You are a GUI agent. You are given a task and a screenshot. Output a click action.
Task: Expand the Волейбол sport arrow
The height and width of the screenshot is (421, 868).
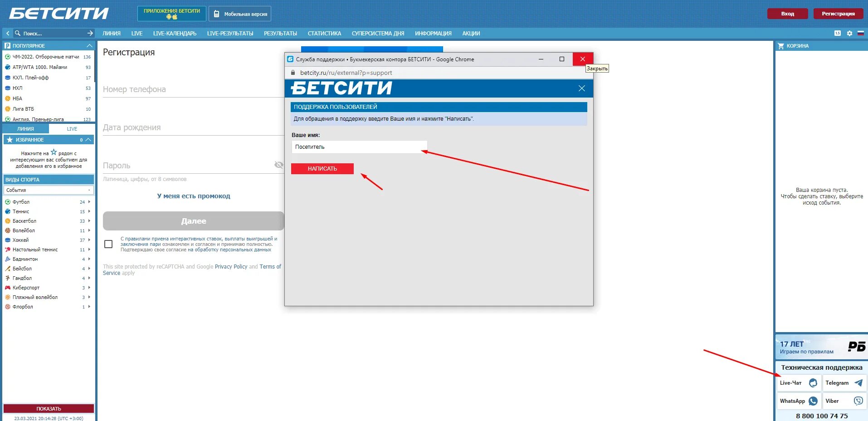[x=89, y=230]
